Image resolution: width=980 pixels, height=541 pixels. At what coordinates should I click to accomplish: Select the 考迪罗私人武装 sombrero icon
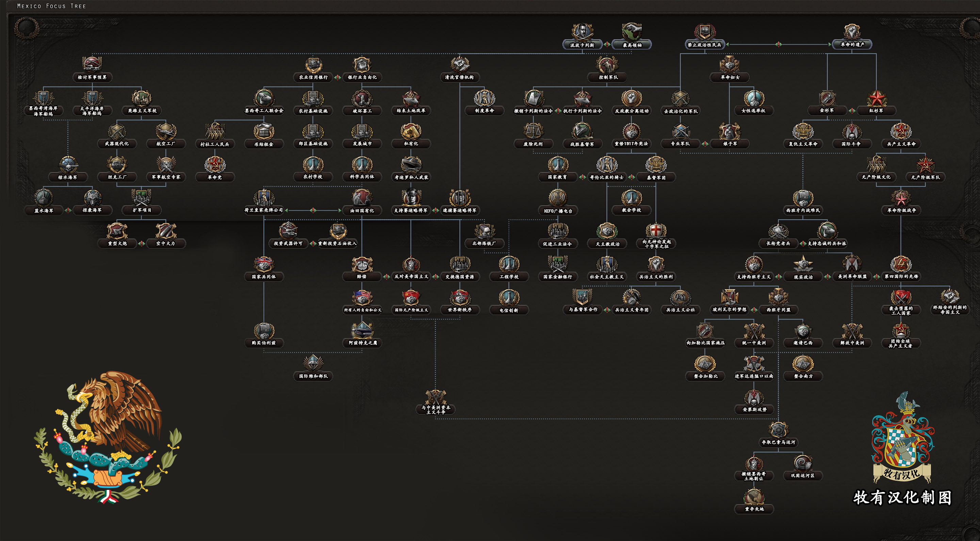411,164
